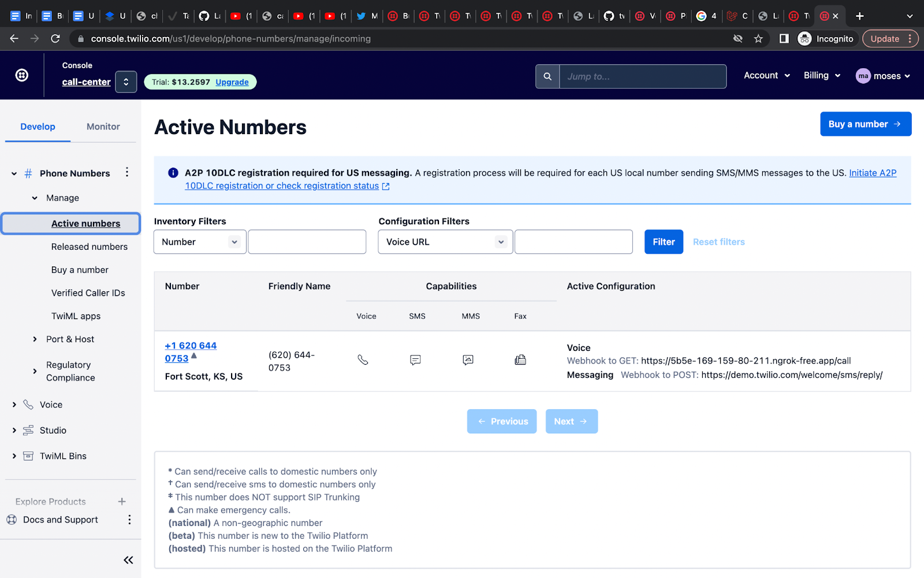The width and height of the screenshot is (924, 578).
Task: Expand the TwiML Bins section
Action: pos(14,456)
